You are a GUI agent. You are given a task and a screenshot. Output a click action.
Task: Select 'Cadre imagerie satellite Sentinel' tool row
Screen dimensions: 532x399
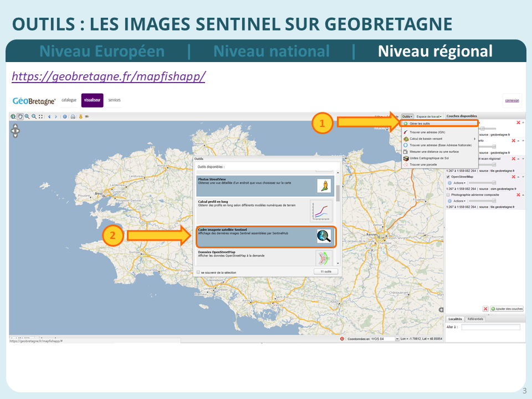pyautogui.click(x=265, y=237)
